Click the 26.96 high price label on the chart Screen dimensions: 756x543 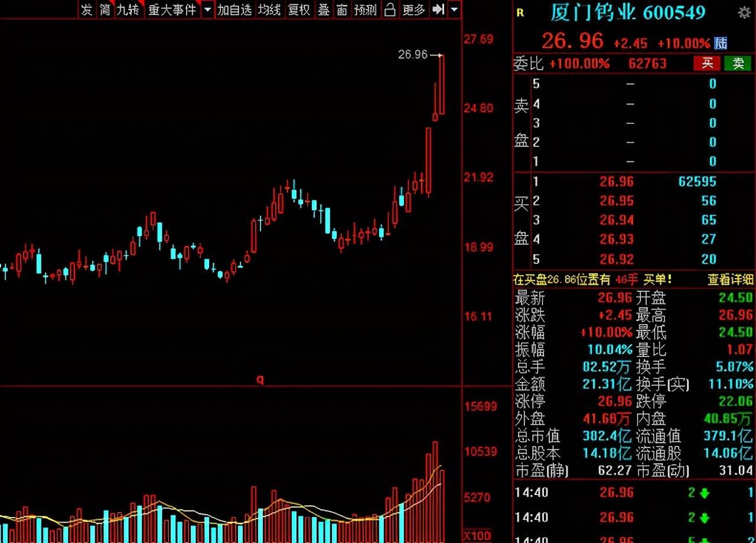pyautogui.click(x=412, y=54)
